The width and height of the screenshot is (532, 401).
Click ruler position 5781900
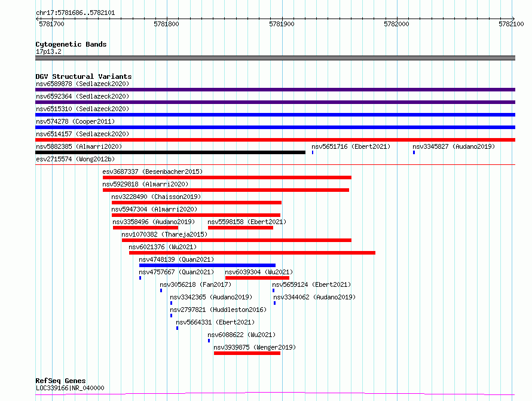282,24
